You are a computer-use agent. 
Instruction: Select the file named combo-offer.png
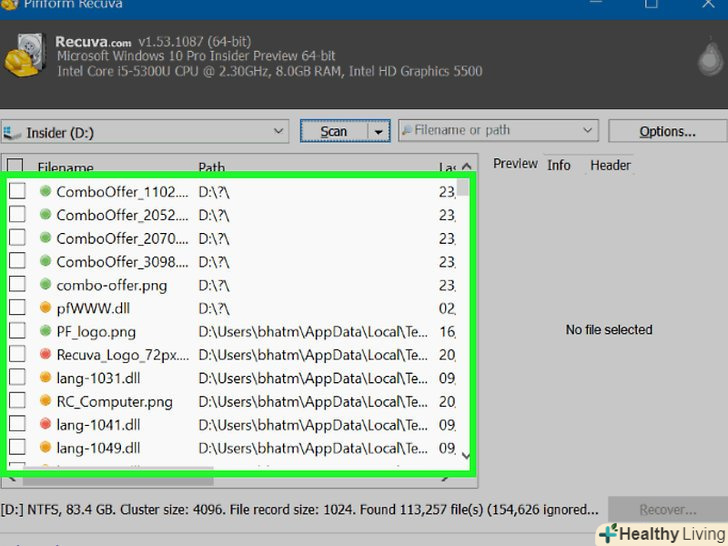pos(111,285)
